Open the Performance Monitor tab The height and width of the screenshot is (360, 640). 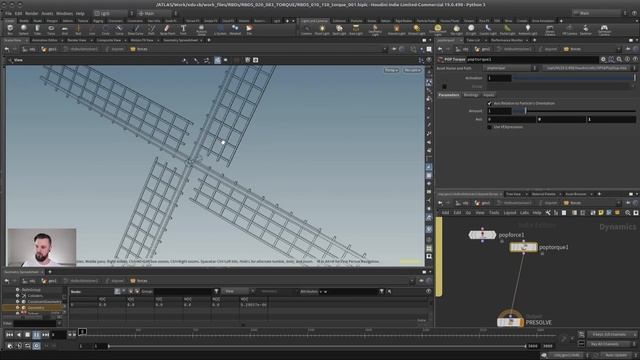click(x=507, y=40)
